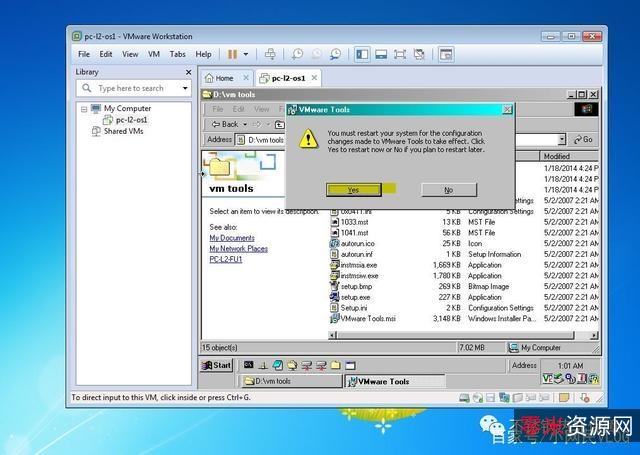Open the VM menu
This screenshot has width=640, height=455.
pyautogui.click(x=154, y=54)
